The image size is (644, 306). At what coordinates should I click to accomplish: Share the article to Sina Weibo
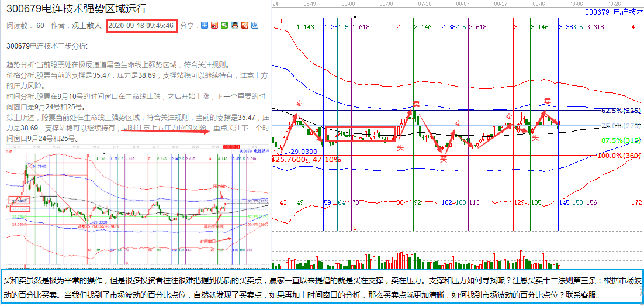click(214, 26)
